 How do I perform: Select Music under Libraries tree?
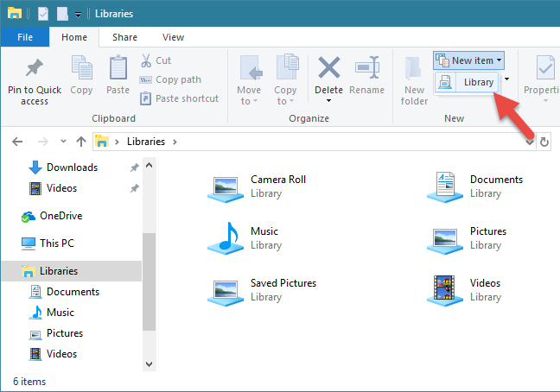coord(52,313)
